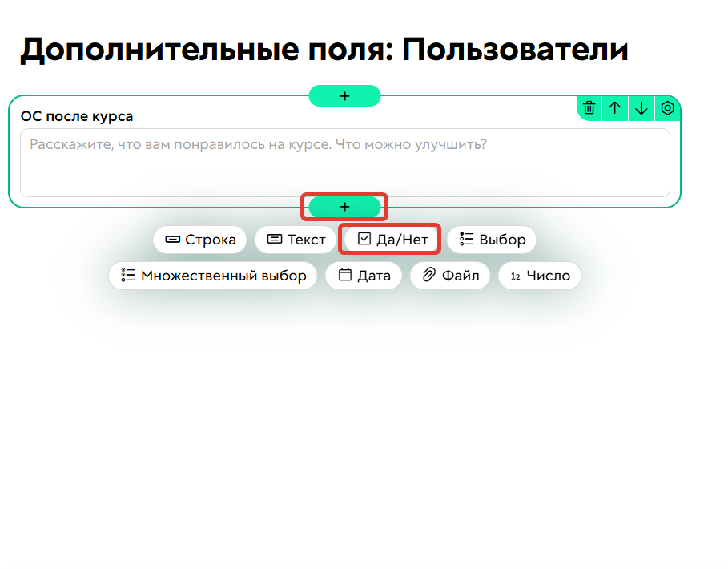Add a Строка field type
The image size is (728, 569).
pos(199,239)
